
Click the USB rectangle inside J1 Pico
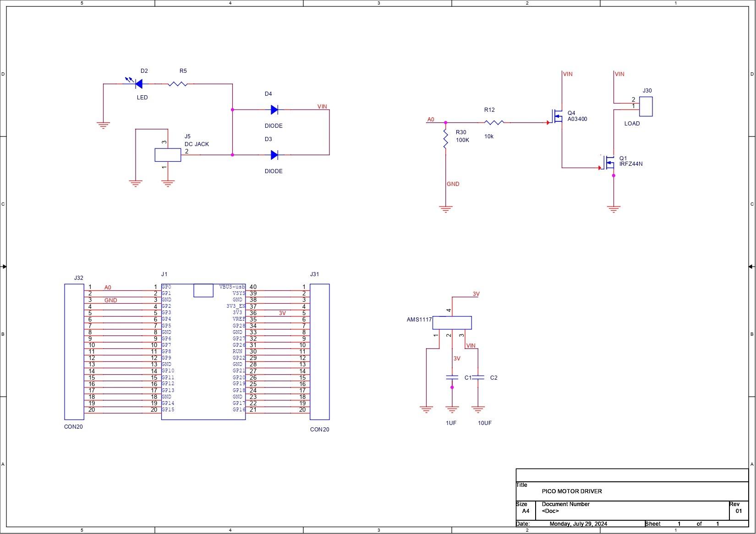point(203,290)
